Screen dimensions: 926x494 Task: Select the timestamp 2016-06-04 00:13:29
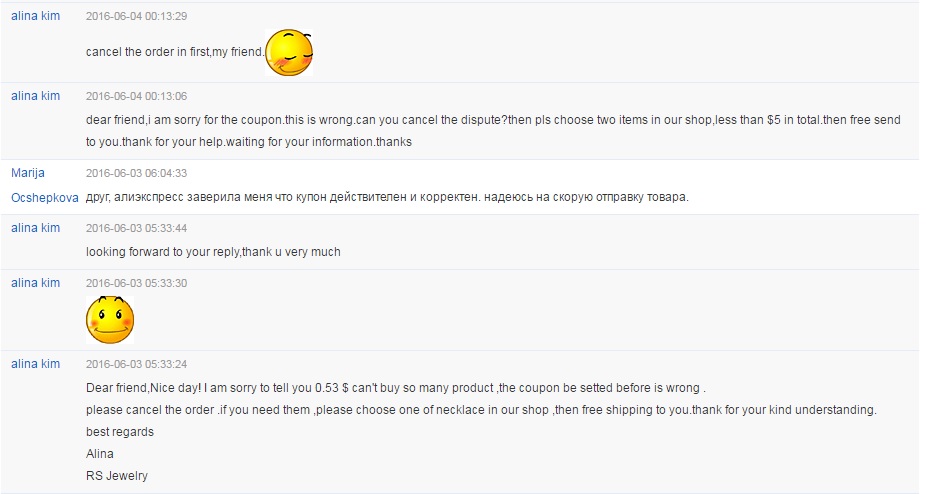(x=136, y=17)
